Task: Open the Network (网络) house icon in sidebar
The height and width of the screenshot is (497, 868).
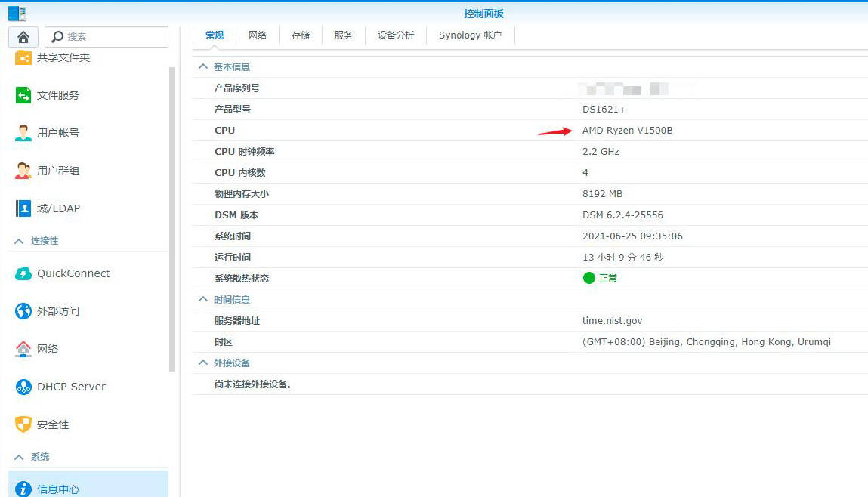Action: point(23,349)
